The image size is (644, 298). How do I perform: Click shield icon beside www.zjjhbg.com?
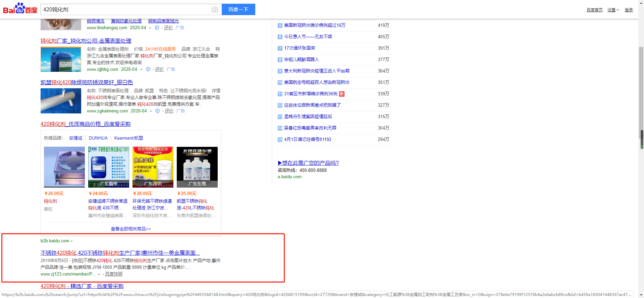(x=148, y=69)
